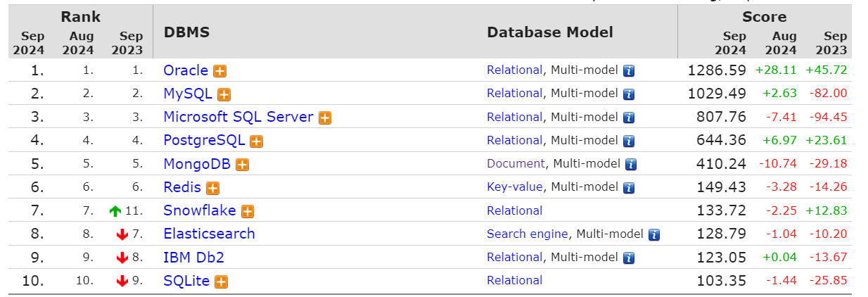Viewport: 868px width, 297px height.
Task: Click the Relational link in the SQLite row
Action: (514, 281)
